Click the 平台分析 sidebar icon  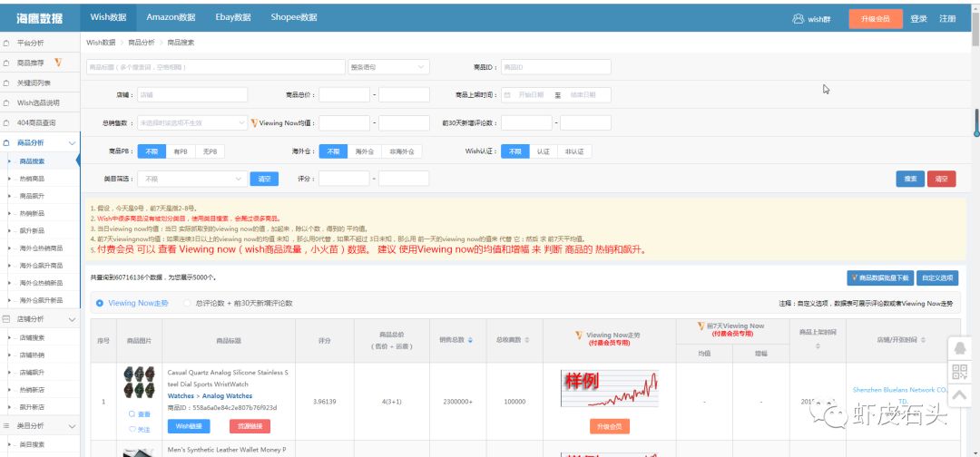click(x=6, y=44)
